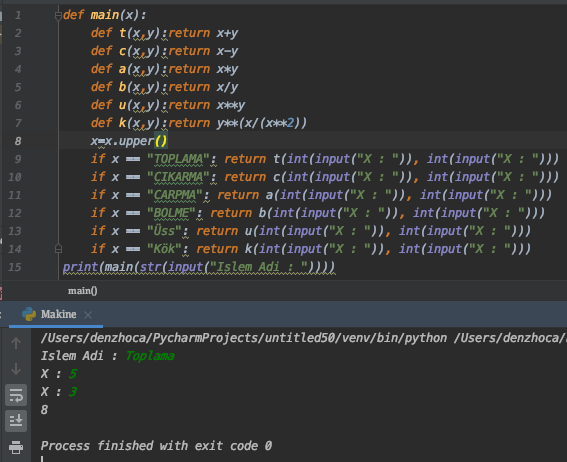Image resolution: width=567 pixels, height=462 pixels.
Task: Click the Toplama input text in the console
Action: pos(150,356)
